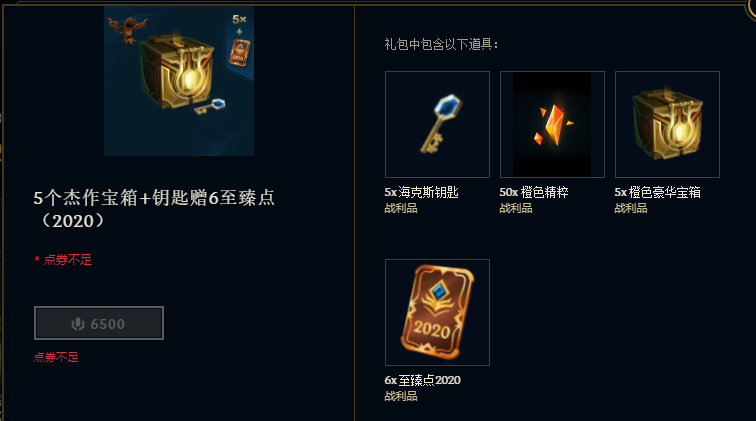This screenshot has height=421, width=756.
Task: Click 战利品 tag under 海克斯钥匙
Action: pyautogui.click(x=401, y=208)
